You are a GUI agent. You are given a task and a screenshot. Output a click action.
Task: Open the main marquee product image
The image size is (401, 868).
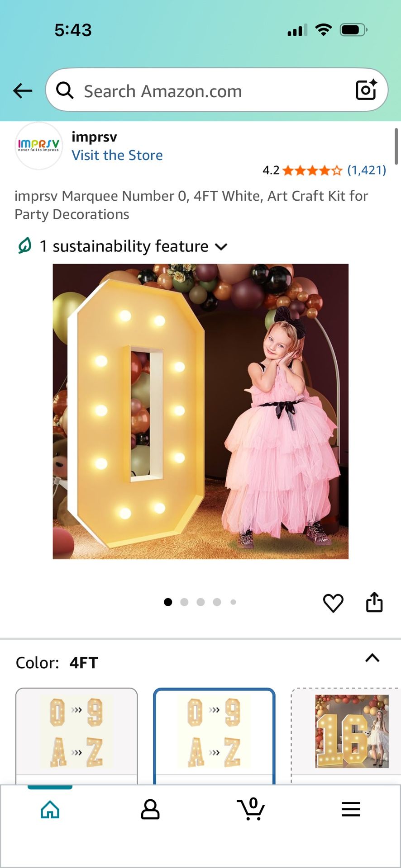point(200,411)
